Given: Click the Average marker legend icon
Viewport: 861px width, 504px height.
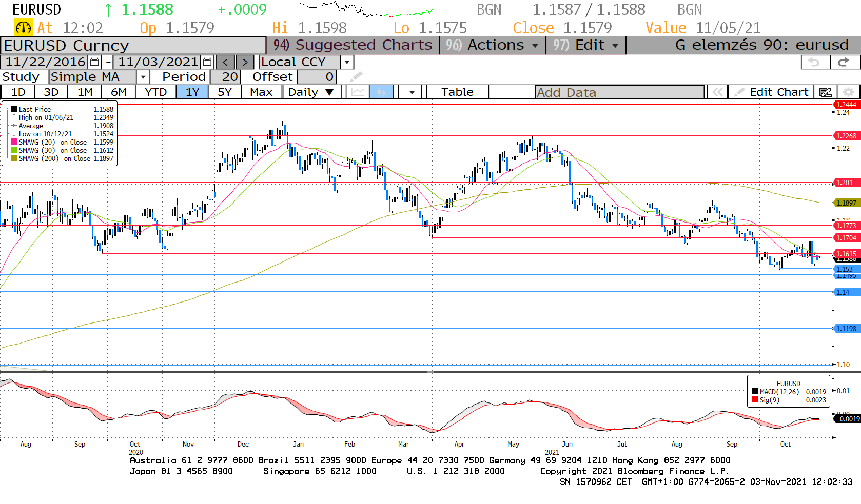Looking at the screenshot, I should 14,126.
